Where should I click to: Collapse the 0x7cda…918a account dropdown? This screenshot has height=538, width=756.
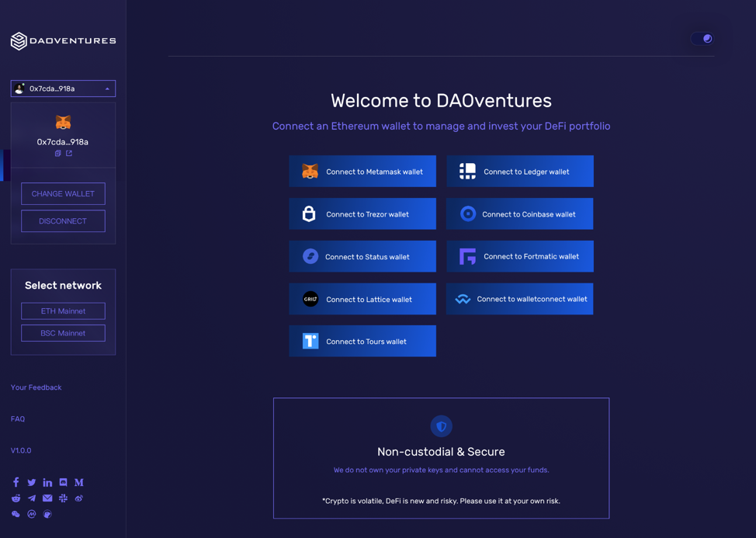coord(63,89)
